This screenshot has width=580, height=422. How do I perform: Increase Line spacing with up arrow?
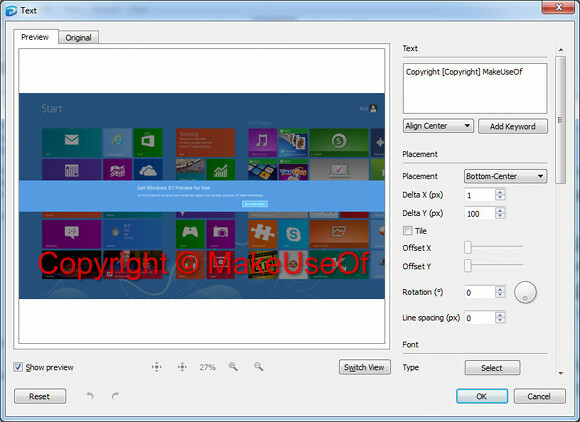pyautogui.click(x=500, y=314)
